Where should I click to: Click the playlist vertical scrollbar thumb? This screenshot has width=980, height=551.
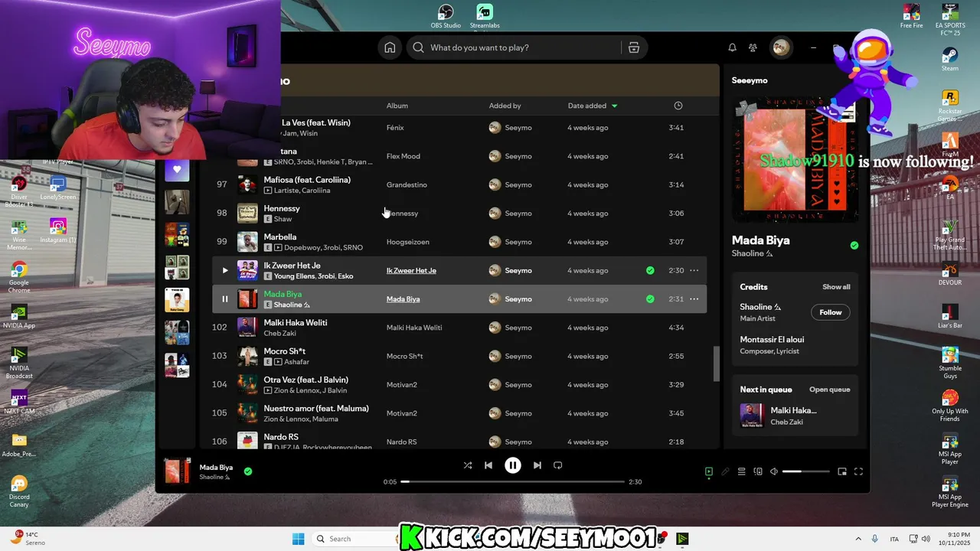click(x=717, y=364)
